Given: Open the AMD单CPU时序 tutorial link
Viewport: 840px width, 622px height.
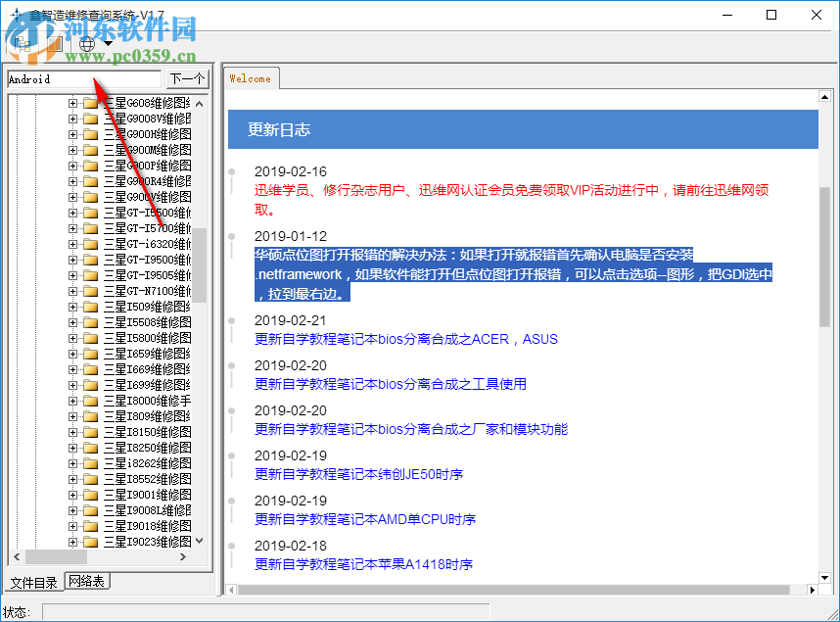Looking at the screenshot, I should coord(366,519).
